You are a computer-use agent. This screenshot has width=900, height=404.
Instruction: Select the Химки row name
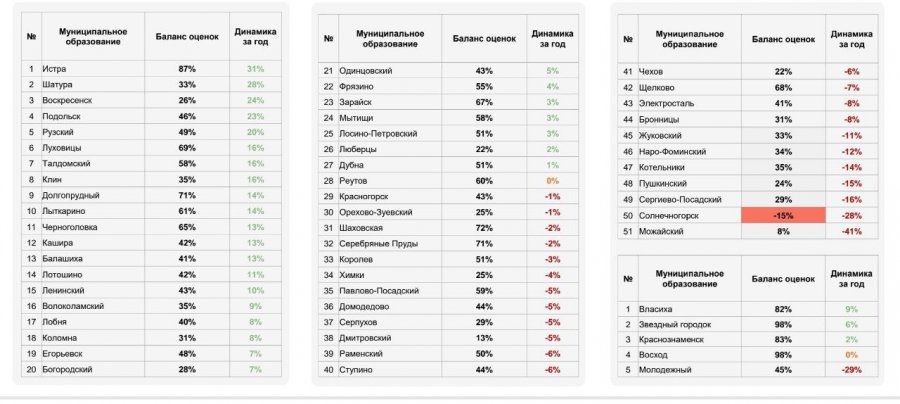[x=353, y=275]
